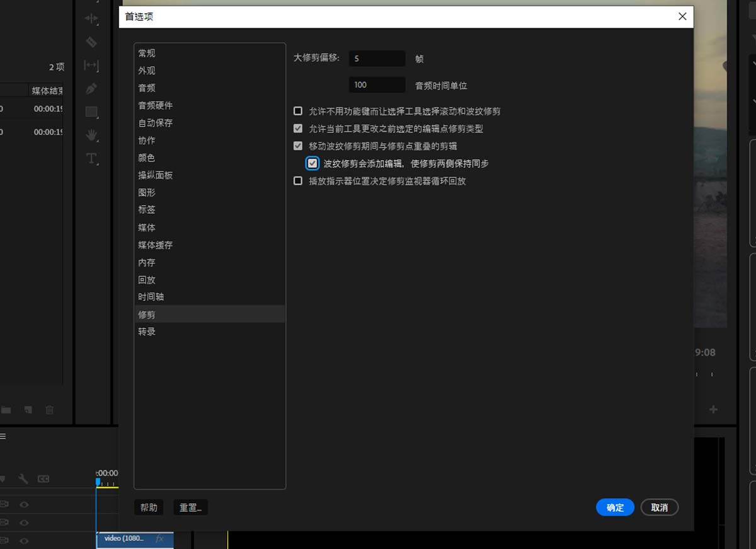Screen dimensions: 756x549
Task: Enable 播放指示器位置决定修剪监视器循环回放 checkbox
Action: click(298, 181)
